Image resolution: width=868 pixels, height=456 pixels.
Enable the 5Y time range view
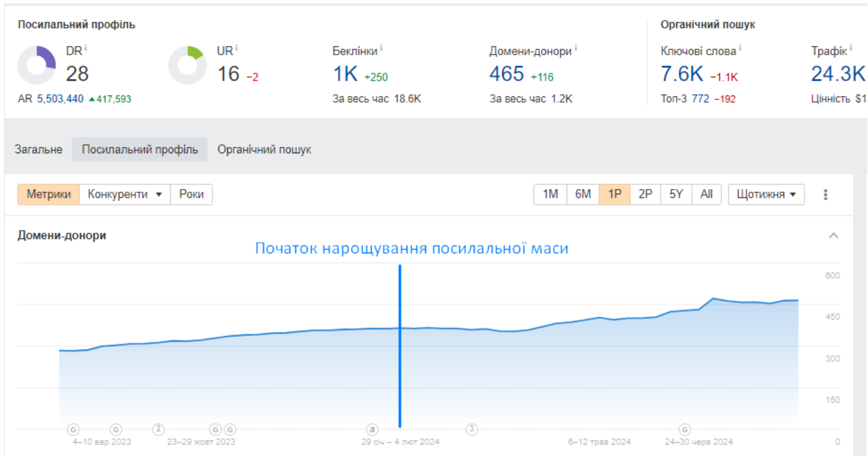point(676,194)
